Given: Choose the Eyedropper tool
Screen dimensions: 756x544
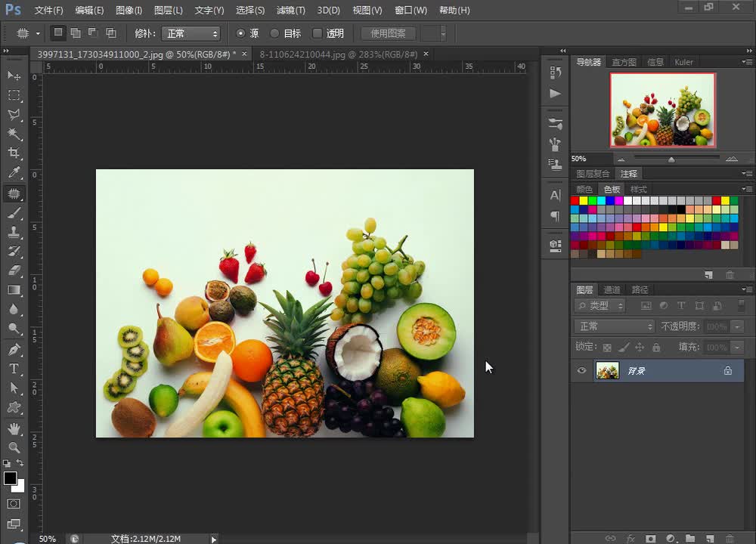Looking at the screenshot, I should click(14, 173).
